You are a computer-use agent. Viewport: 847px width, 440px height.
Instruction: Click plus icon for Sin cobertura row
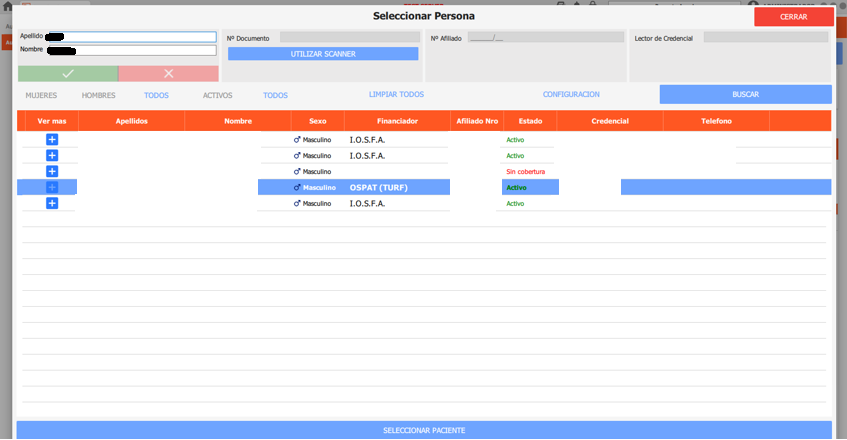52,172
